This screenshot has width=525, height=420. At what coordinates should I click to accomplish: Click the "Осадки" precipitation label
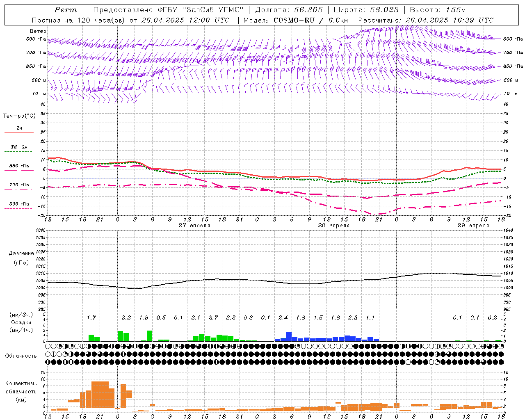pos(21,322)
